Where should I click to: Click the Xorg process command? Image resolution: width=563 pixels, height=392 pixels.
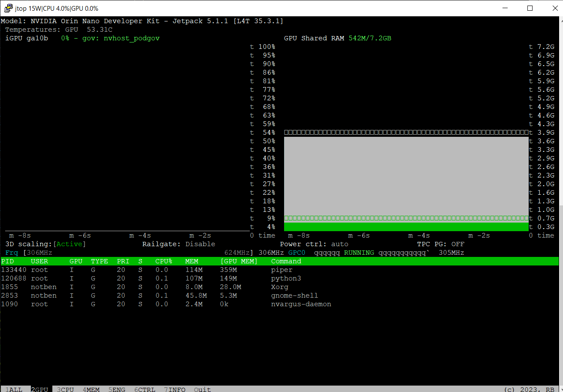[x=280, y=287]
